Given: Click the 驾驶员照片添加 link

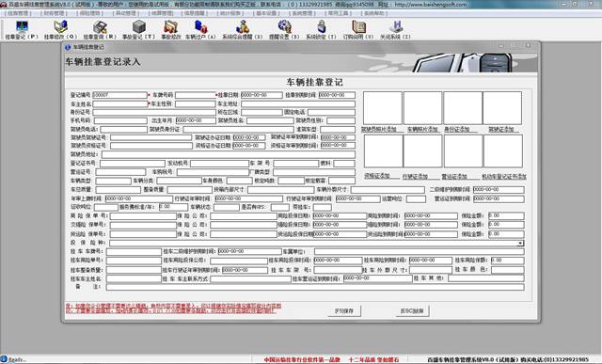Looking at the screenshot, I should point(379,130).
